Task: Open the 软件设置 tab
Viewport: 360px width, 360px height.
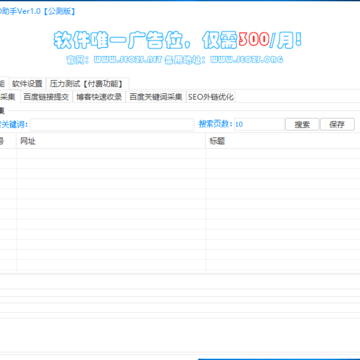Action: [27, 83]
